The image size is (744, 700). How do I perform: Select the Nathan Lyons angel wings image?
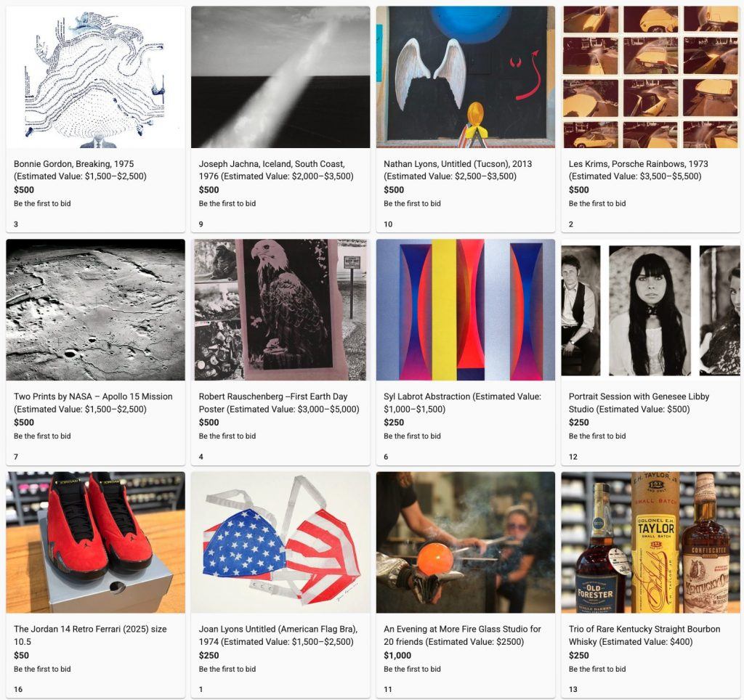click(x=466, y=77)
